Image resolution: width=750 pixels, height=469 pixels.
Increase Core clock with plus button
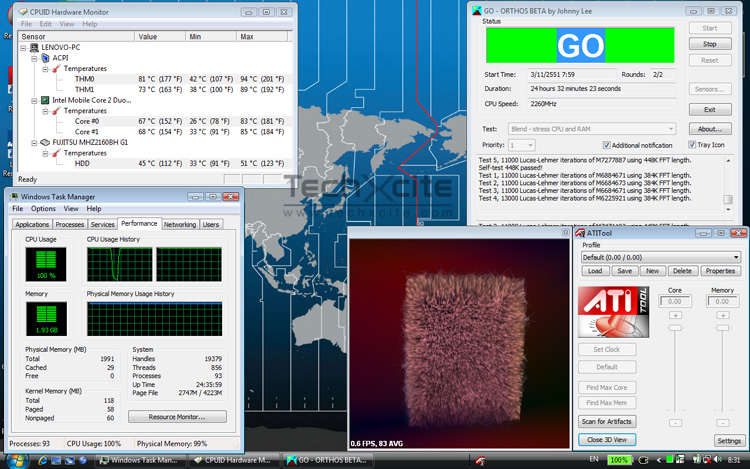tap(675, 316)
